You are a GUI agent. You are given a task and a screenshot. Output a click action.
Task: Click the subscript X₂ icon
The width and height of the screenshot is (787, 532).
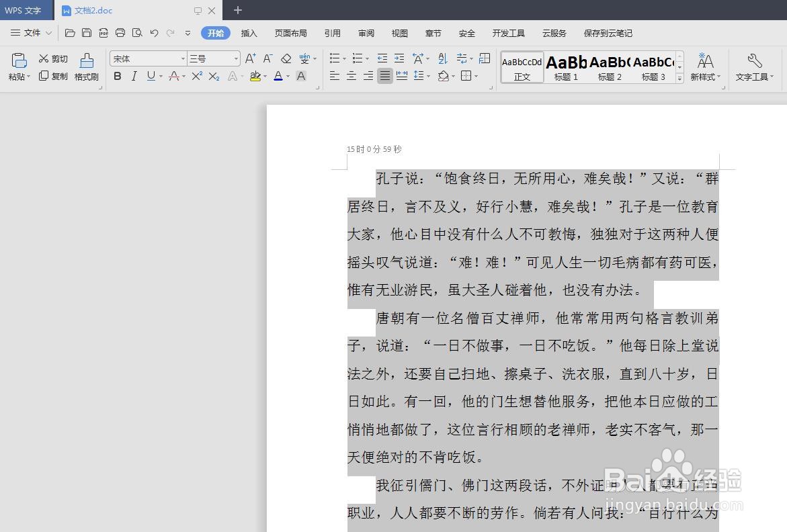pyautogui.click(x=213, y=76)
